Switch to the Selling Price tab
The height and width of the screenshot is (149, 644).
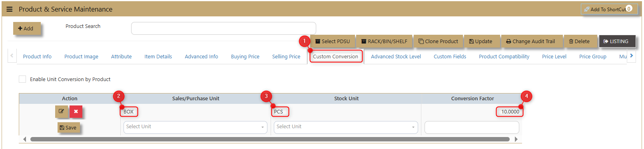[x=286, y=56]
